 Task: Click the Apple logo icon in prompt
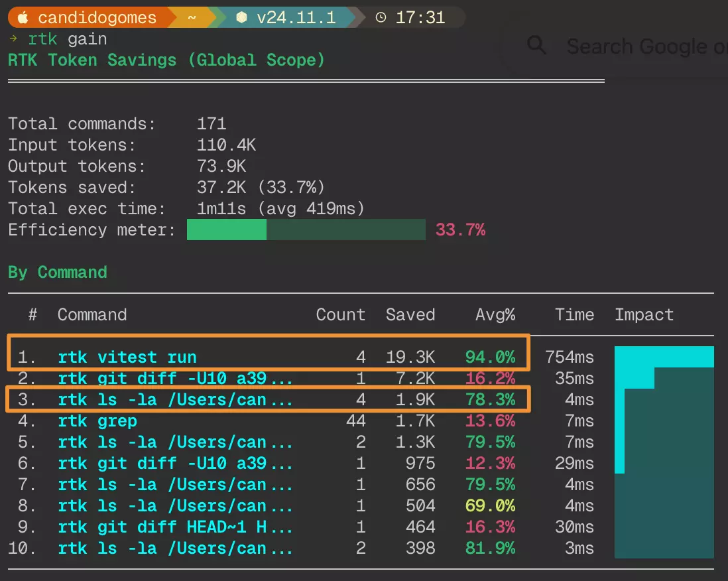23,18
